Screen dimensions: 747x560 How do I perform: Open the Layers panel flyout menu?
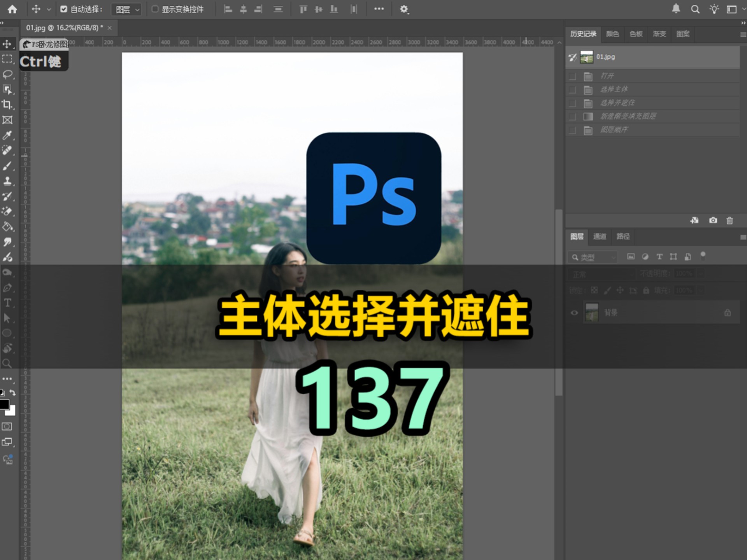click(743, 237)
